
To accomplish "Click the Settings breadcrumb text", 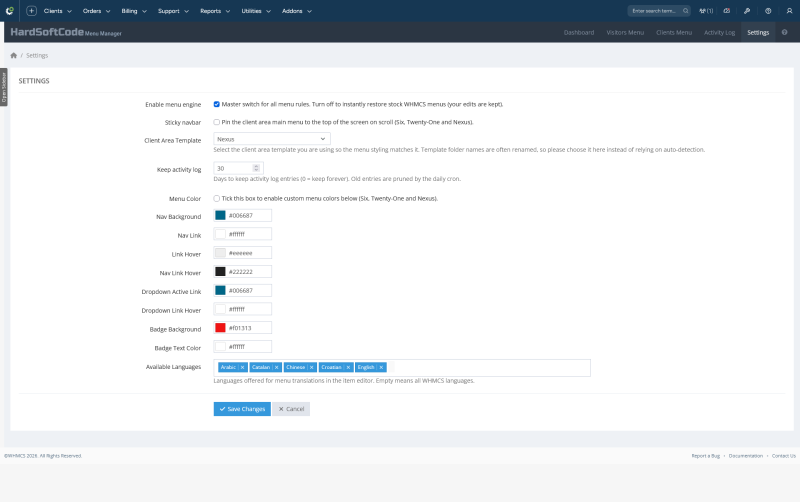I will [37, 55].
